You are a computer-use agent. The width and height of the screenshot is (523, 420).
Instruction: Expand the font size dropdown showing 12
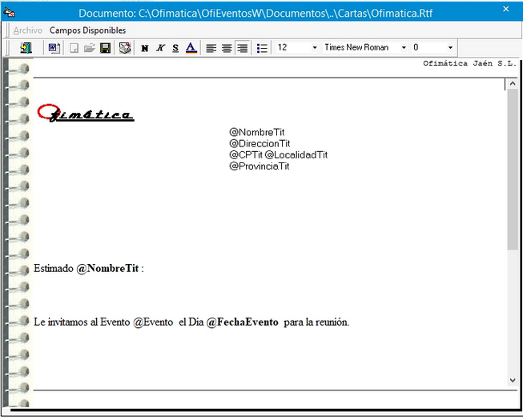(x=314, y=48)
